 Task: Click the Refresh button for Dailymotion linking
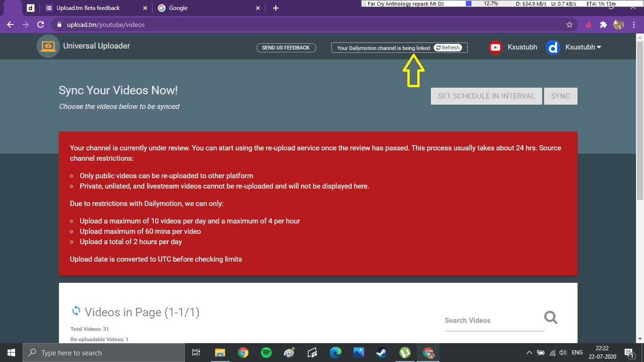pos(447,48)
